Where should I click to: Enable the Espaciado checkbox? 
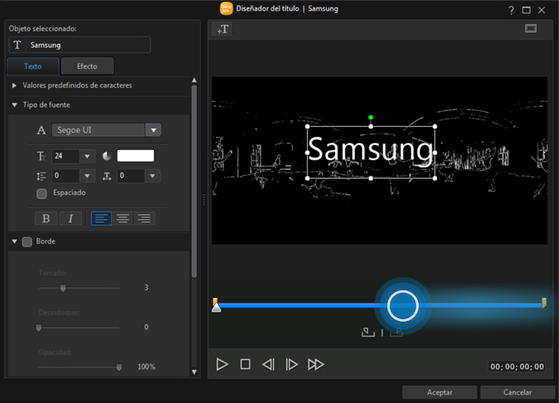(x=42, y=194)
